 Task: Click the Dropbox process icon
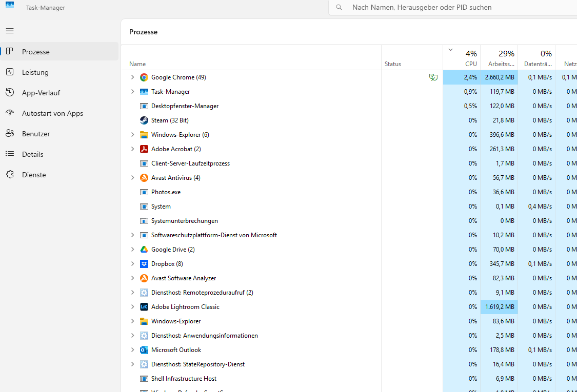pos(144,264)
